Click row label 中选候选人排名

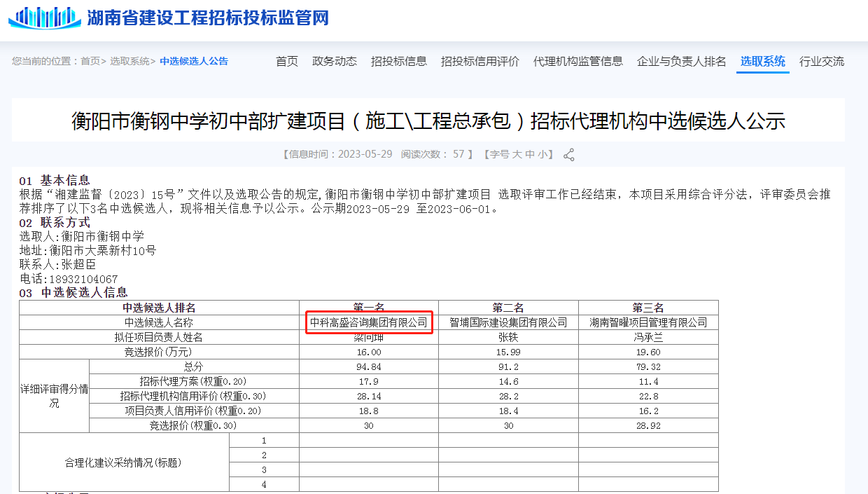(x=159, y=308)
